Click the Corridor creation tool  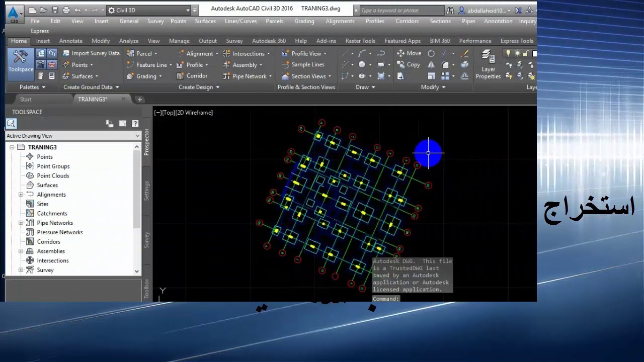(192, 76)
